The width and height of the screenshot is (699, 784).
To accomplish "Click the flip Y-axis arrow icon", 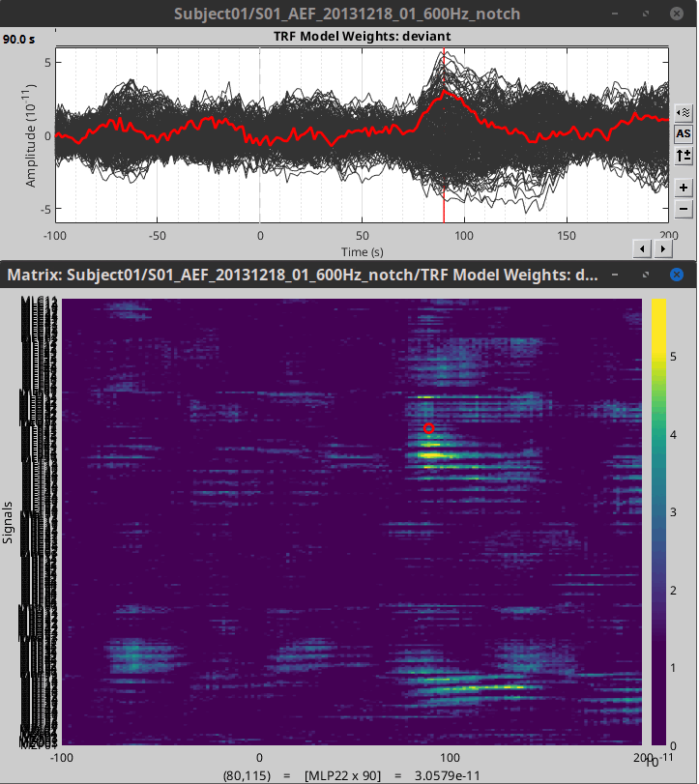I will 684,155.
